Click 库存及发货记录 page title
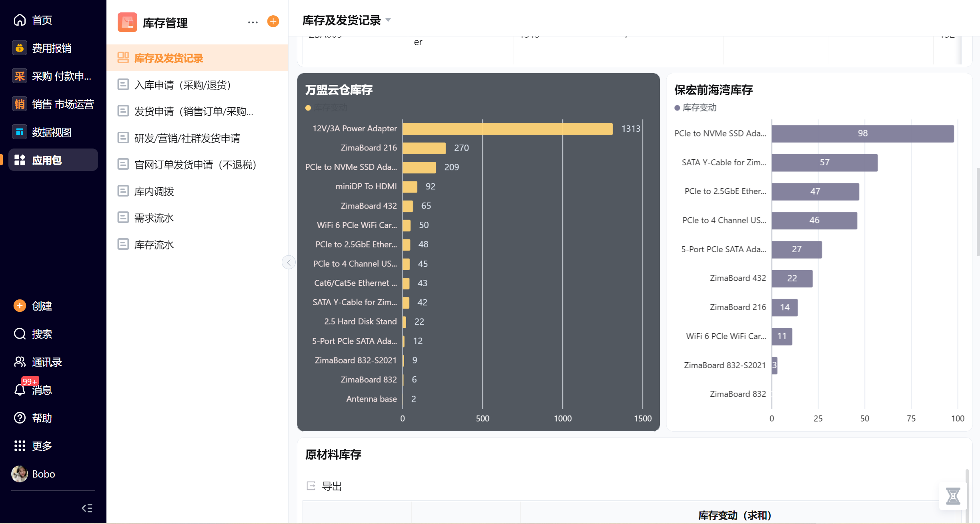980x524 pixels. (341, 20)
